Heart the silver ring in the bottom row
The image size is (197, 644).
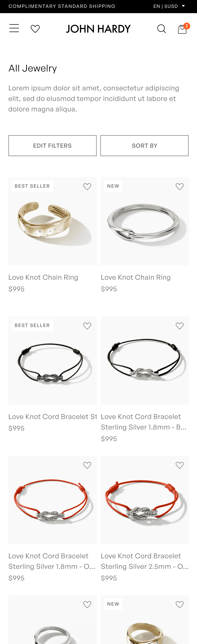[87, 604]
